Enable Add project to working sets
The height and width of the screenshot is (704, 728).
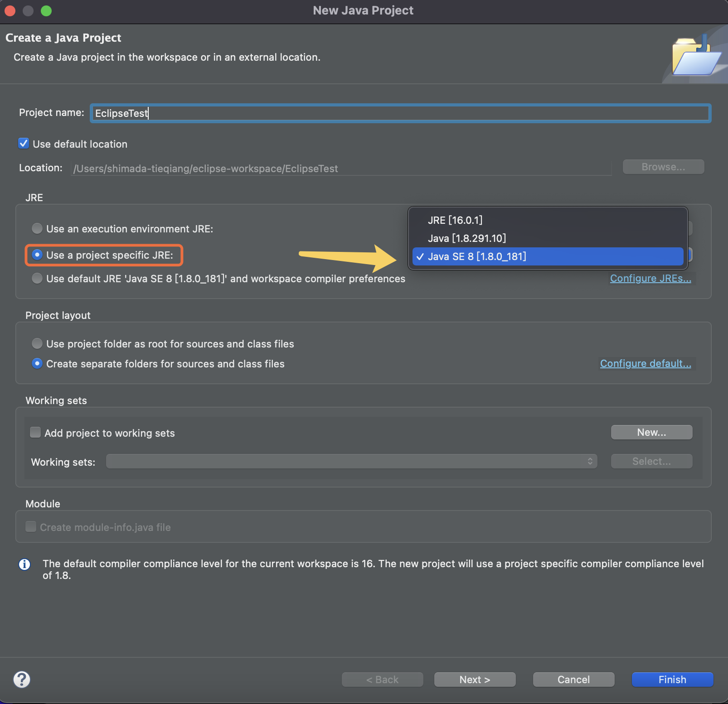(x=35, y=432)
